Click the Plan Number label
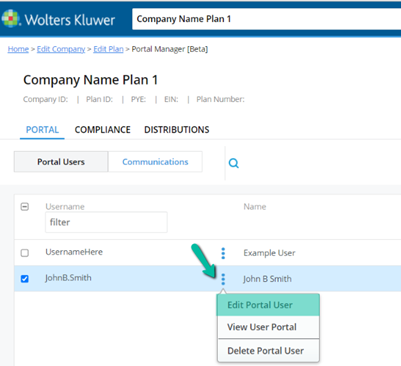This screenshot has width=401, height=366. 220,99
